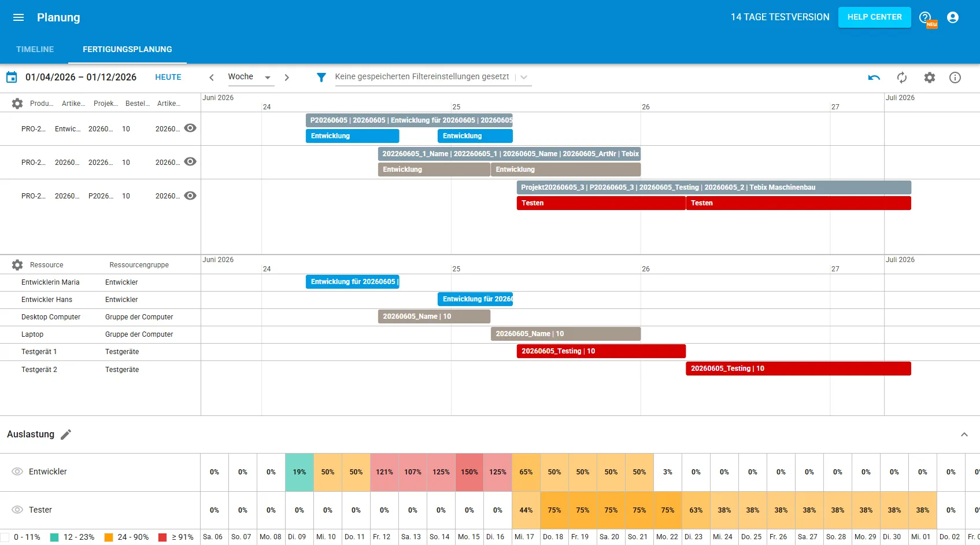Select the red Testen bar starting Mi. 17
Image resolution: width=980 pixels, height=545 pixels.
pos(601,203)
